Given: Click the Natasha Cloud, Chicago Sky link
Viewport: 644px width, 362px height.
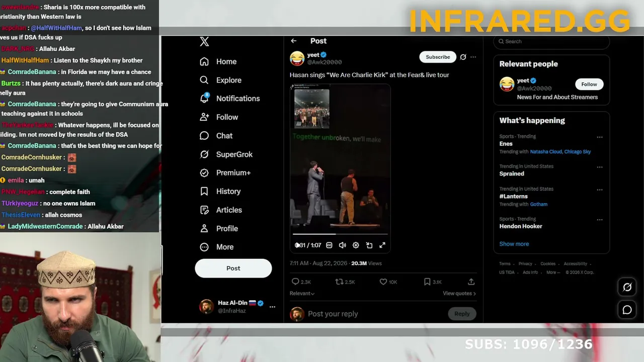Looking at the screenshot, I should 560,152.
